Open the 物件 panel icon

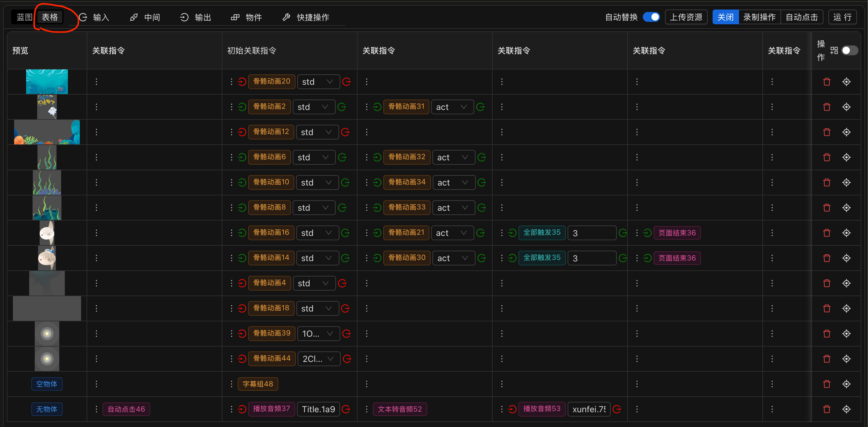click(x=235, y=17)
